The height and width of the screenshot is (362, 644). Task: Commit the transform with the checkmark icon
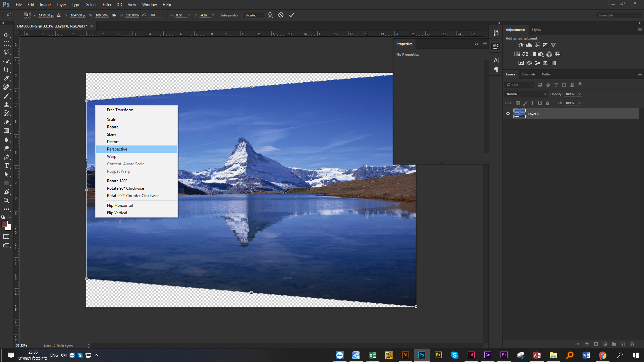[x=291, y=15]
